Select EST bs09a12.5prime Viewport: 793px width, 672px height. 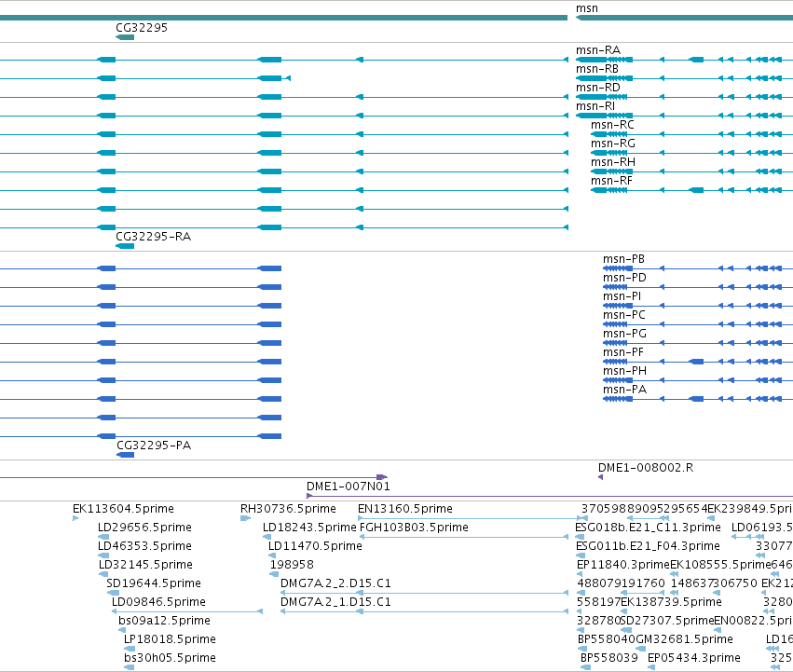[164, 621]
